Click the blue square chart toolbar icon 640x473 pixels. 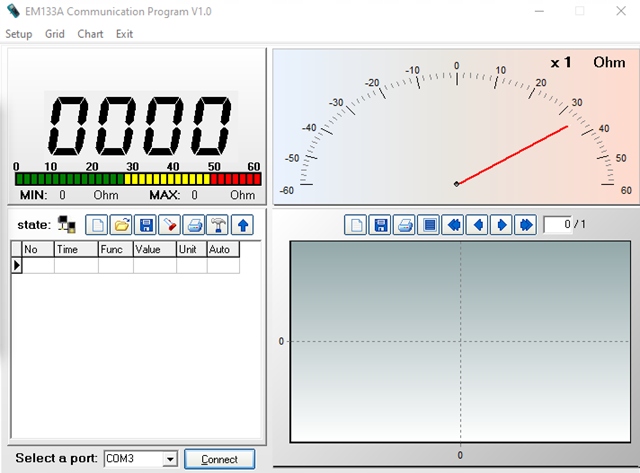pos(429,225)
